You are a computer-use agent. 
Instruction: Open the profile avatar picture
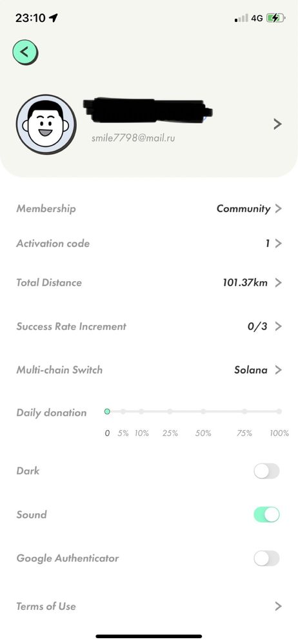coord(46,124)
